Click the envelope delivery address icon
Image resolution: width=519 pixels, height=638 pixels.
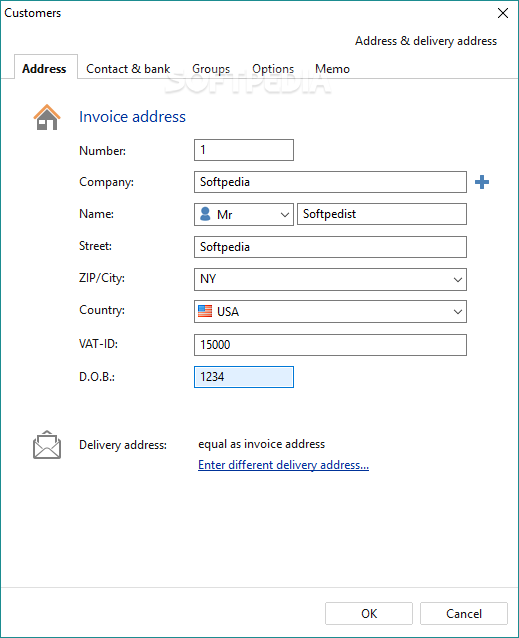coord(47,445)
